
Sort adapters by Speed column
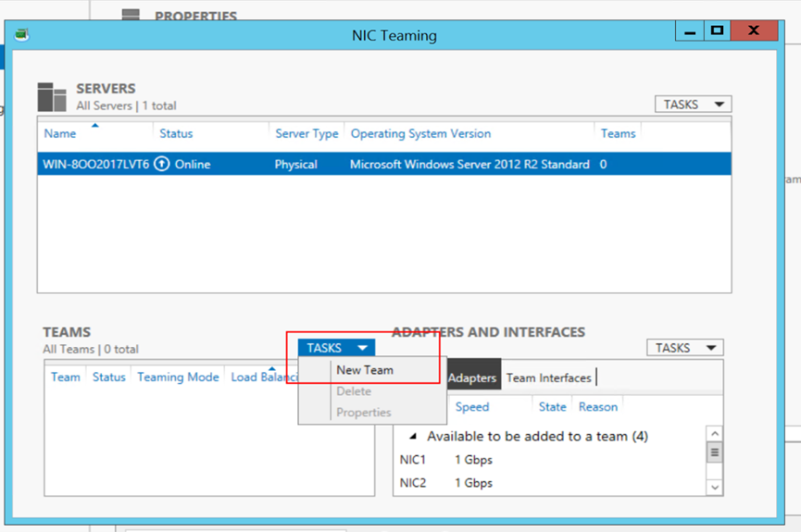(472, 407)
